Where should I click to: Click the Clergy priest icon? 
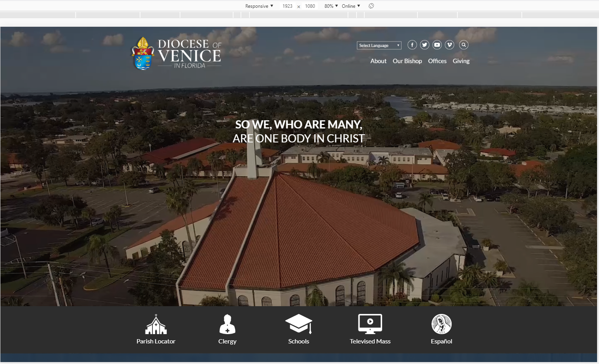(x=227, y=324)
